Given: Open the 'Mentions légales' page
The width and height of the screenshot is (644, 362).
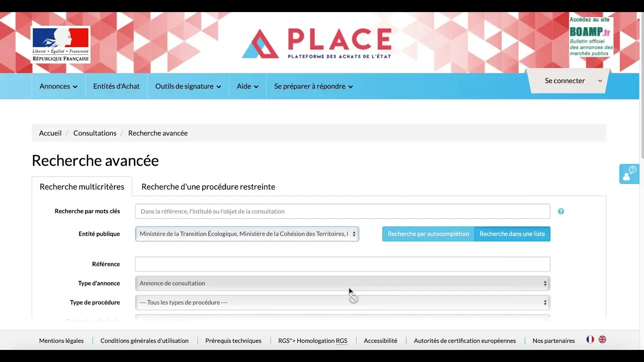Looking at the screenshot, I should click(61, 340).
